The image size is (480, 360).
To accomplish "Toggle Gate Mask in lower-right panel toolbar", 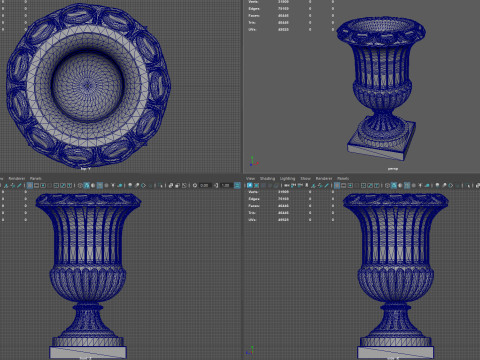I will [x=357, y=185].
